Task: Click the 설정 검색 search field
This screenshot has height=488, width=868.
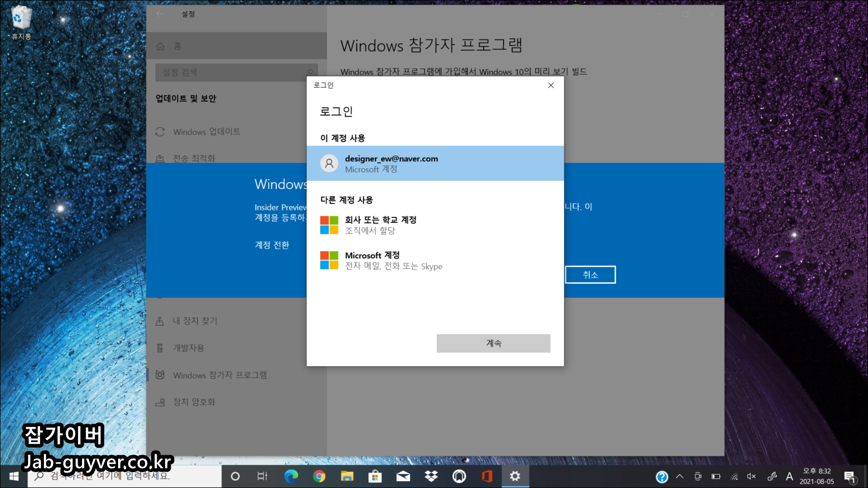Action: pyautogui.click(x=236, y=72)
